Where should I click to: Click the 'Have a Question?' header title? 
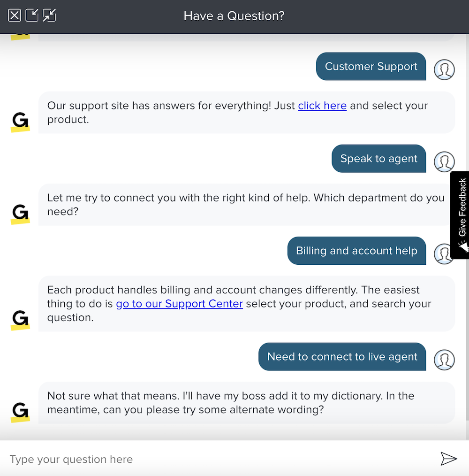234,16
